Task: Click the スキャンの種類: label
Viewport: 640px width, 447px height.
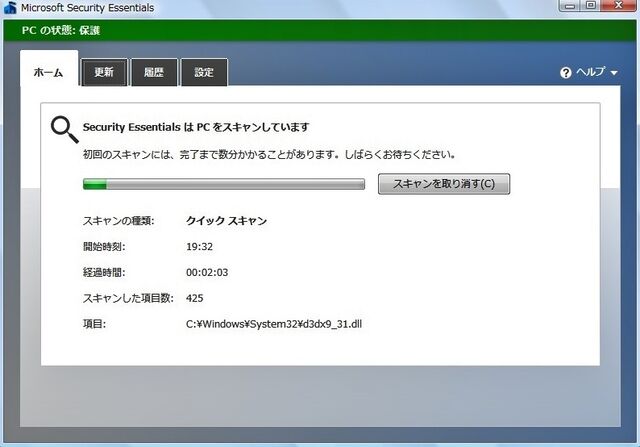Action: pos(119,221)
